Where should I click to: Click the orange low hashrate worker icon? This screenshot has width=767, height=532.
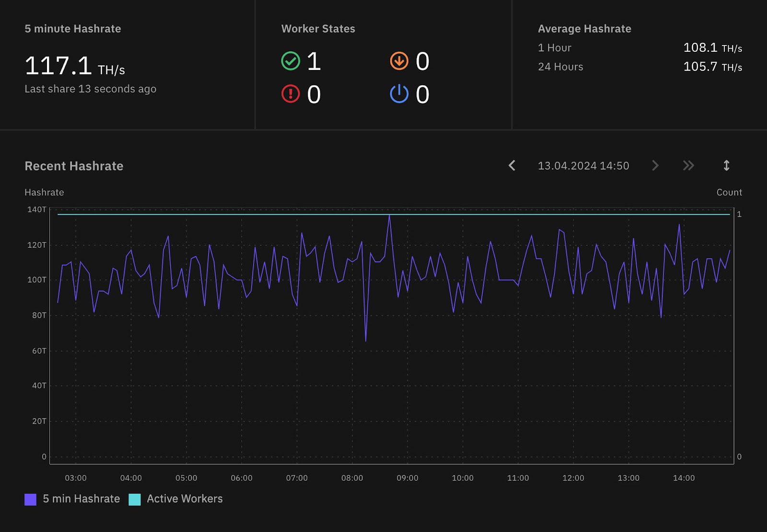coord(399,61)
